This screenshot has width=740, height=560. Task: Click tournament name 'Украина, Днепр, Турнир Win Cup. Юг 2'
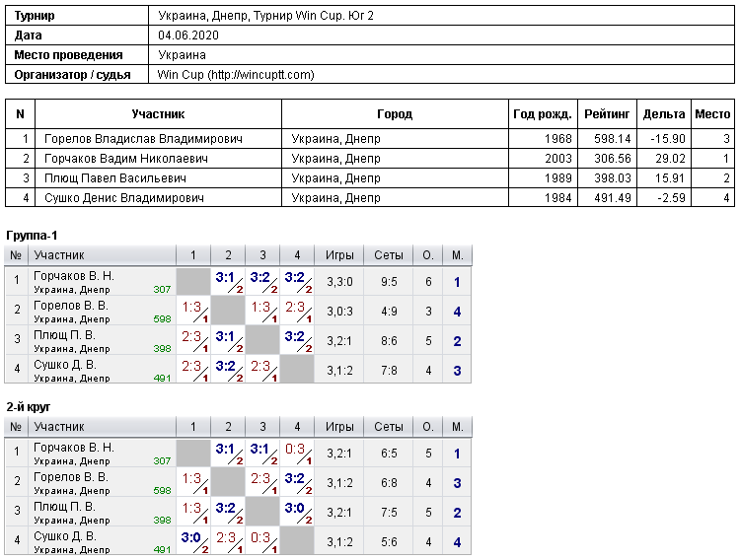pos(265,16)
